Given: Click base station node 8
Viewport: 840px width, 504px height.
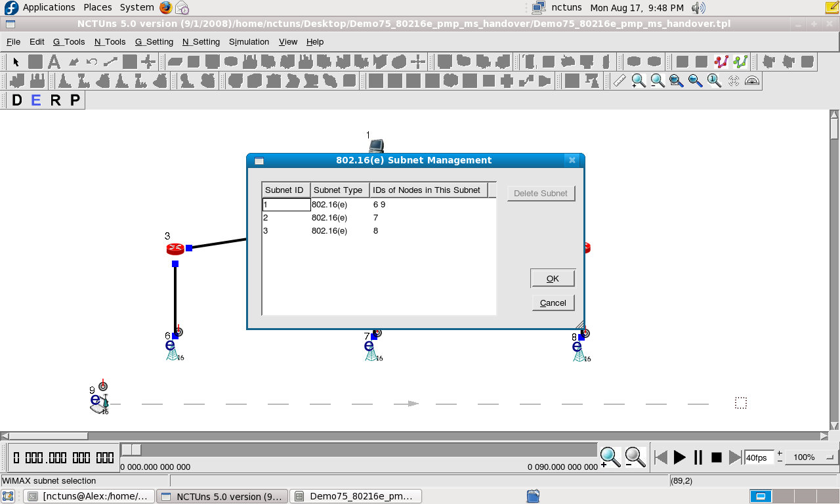Looking at the screenshot, I should (x=579, y=348).
